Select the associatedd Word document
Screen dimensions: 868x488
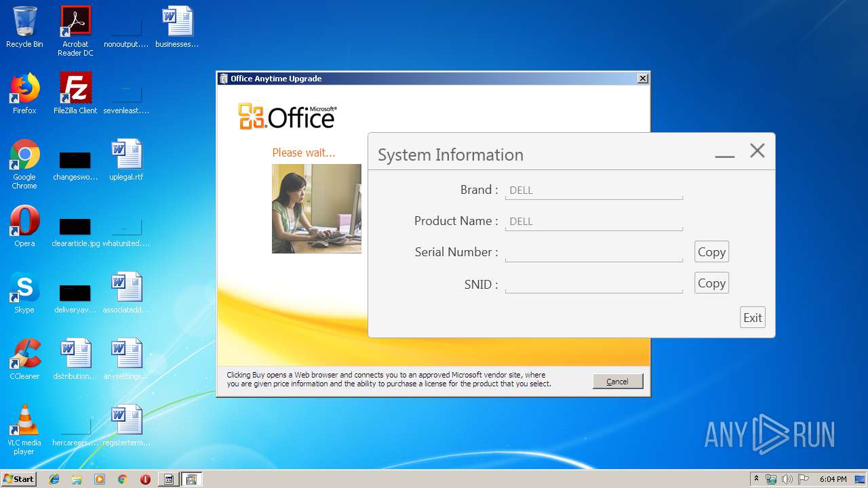(126, 293)
